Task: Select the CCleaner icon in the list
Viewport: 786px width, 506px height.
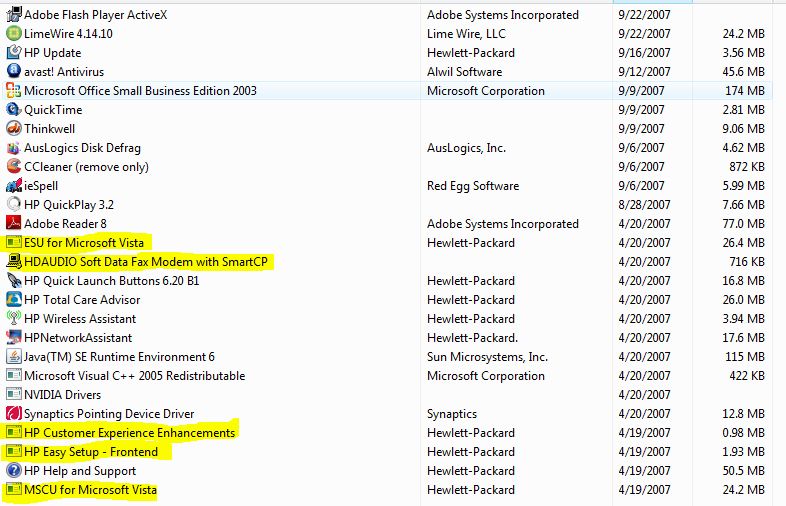Action: pyautogui.click(x=14, y=166)
